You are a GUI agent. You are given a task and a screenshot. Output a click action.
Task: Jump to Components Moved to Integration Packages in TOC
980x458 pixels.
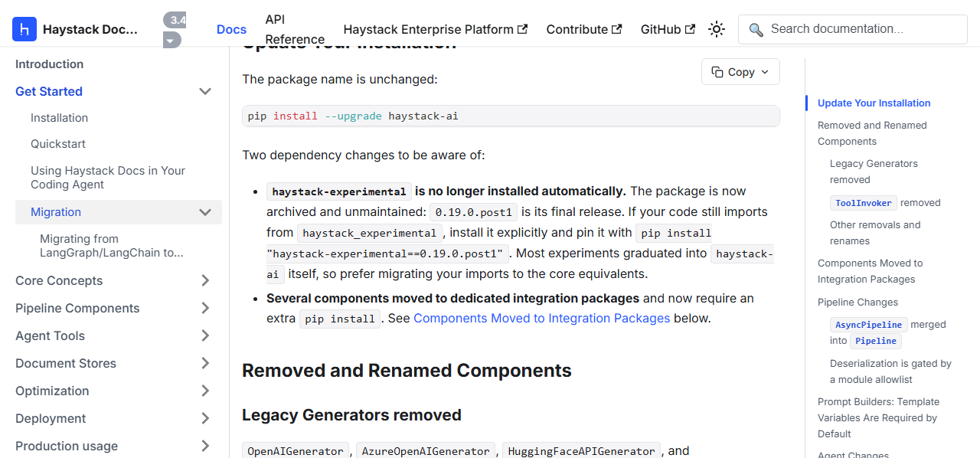pos(871,271)
